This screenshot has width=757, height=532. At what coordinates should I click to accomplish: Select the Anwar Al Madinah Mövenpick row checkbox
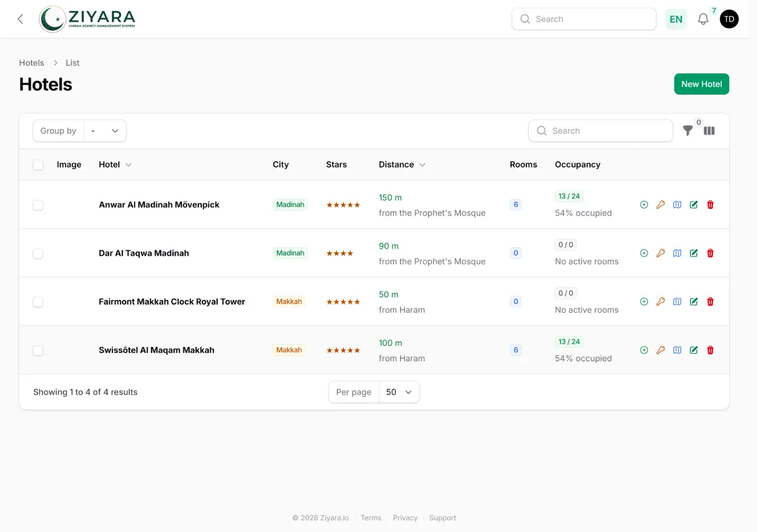pyautogui.click(x=38, y=205)
